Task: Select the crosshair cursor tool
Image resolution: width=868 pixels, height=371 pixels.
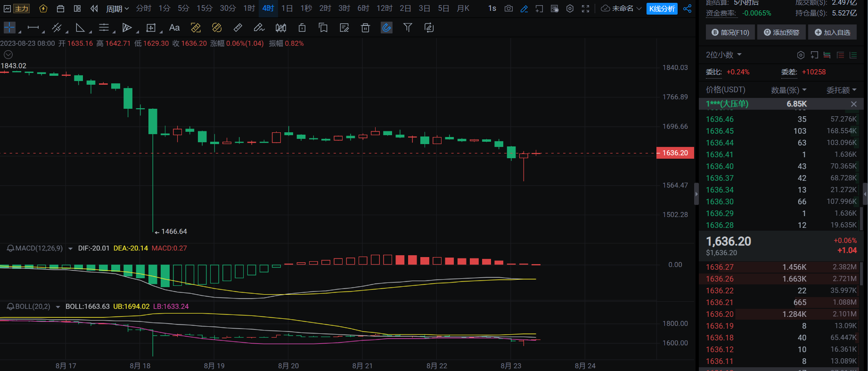Action: [x=9, y=28]
